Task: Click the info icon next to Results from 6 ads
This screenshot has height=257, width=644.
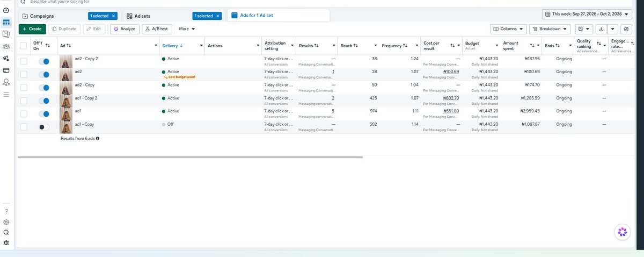Action: click(98, 138)
